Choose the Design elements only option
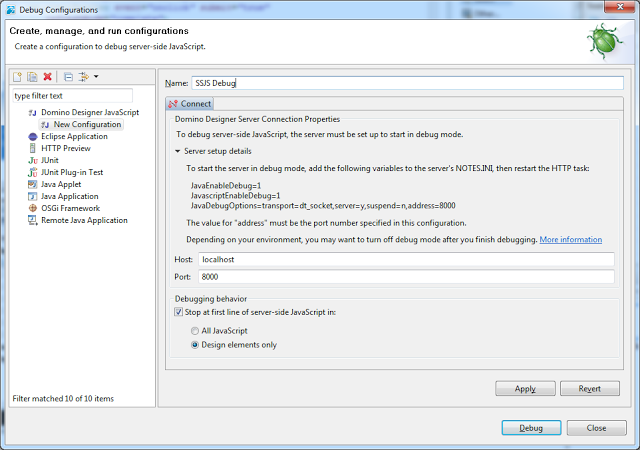Image resolution: width=640 pixels, height=450 pixels. [195, 345]
